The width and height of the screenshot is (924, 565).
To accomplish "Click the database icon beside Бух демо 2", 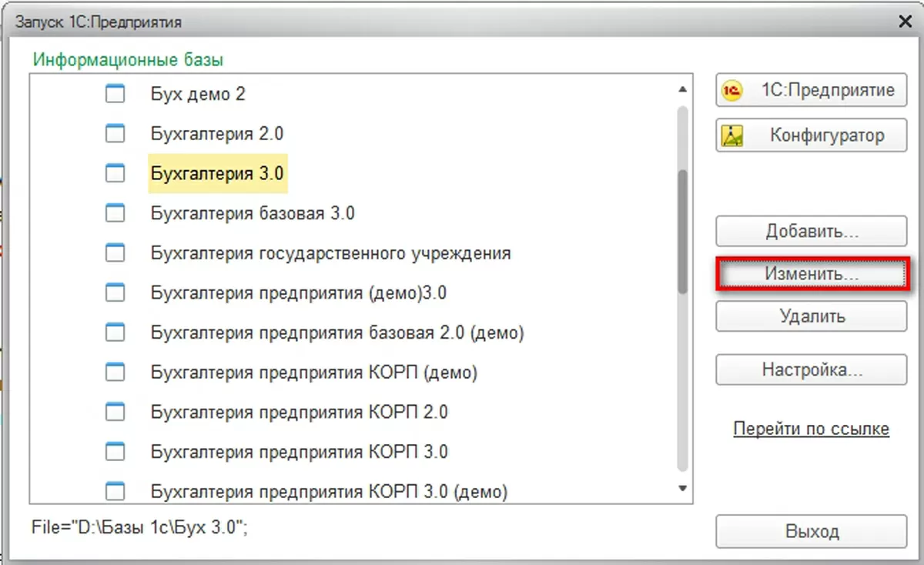I will point(115,94).
